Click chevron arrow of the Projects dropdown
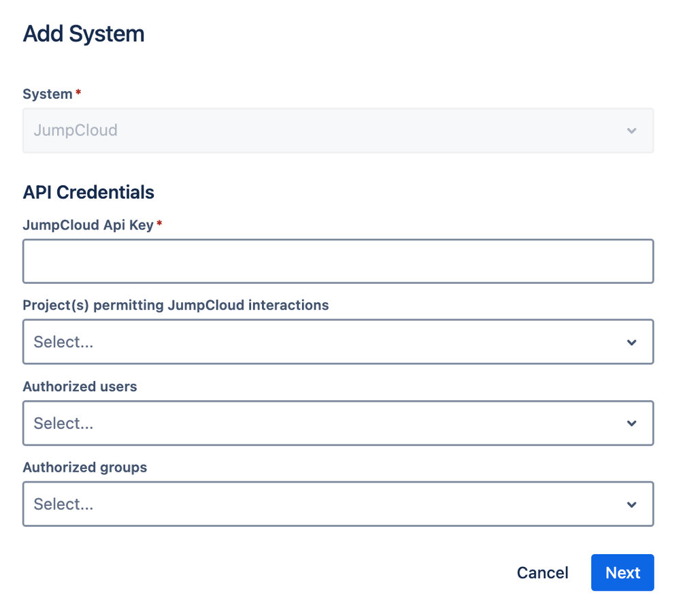 point(632,342)
